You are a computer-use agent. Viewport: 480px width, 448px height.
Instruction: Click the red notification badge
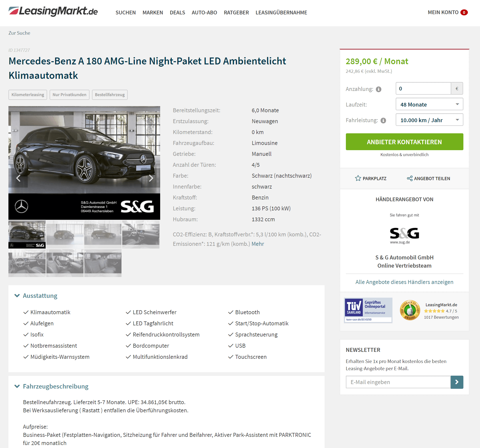(x=464, y=12)
